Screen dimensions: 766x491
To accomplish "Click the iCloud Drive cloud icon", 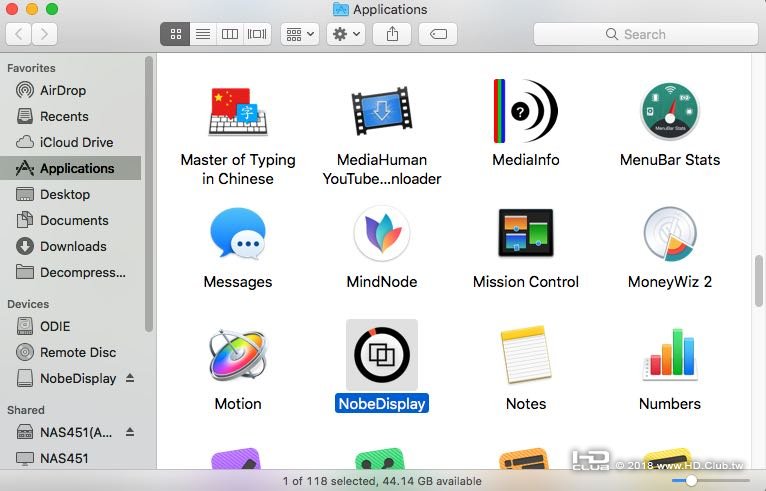I will pos(25,142).
